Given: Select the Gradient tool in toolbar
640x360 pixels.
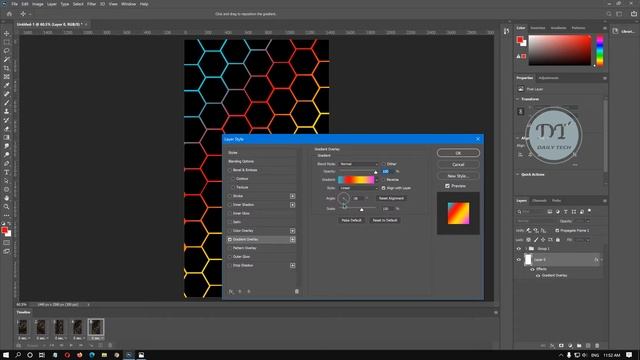Looking at the screenshot, I should pos(7,138).
